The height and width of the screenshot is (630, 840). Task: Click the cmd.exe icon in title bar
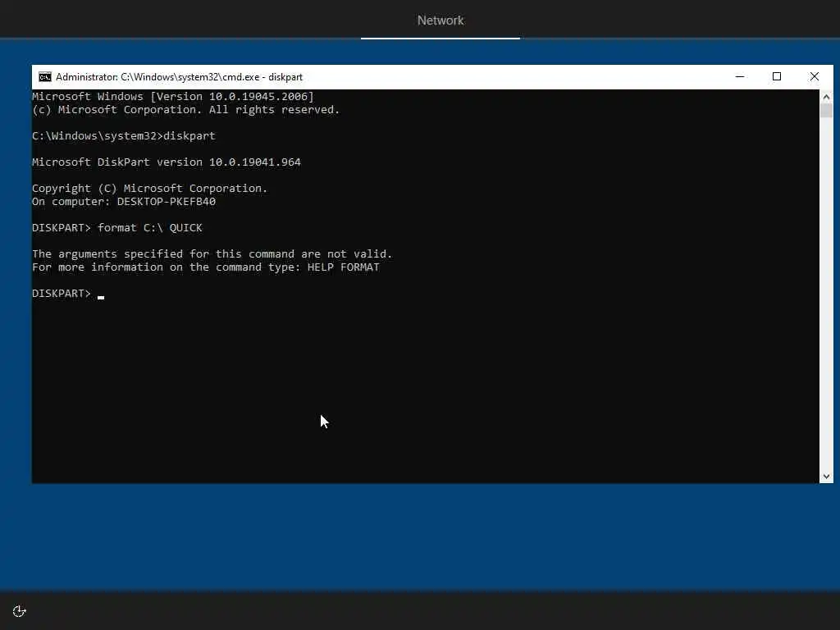pos(45,77)
